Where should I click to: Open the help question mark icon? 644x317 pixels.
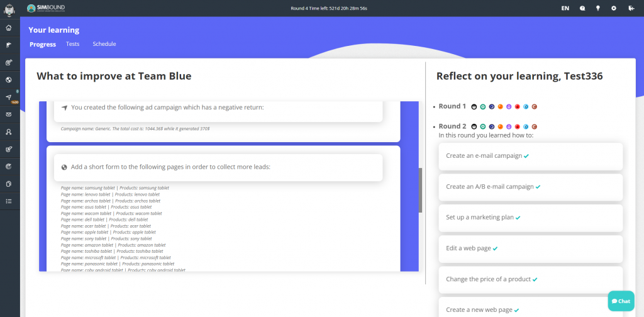pos(582,8)
